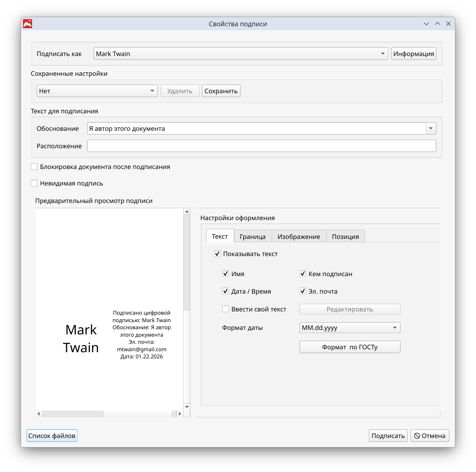The height and width of the screenshot is (472, 476).
Task: Uncheck the 'Дата / Время' checkbox
Action: pyautogui.click(x=226, y=291)
